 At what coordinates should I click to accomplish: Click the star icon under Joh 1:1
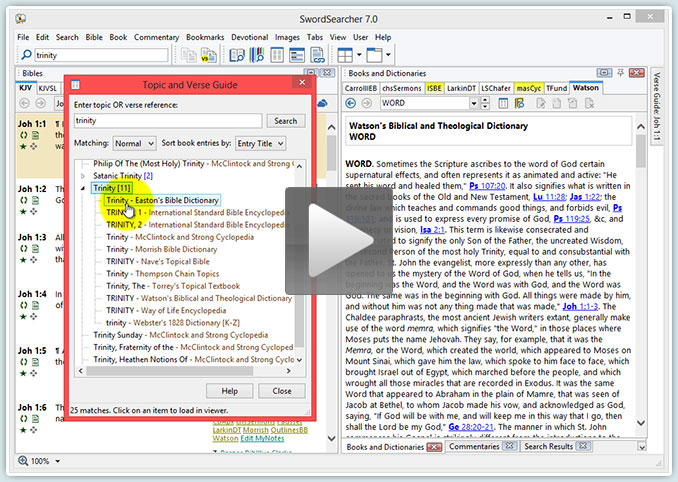point(23,146)
